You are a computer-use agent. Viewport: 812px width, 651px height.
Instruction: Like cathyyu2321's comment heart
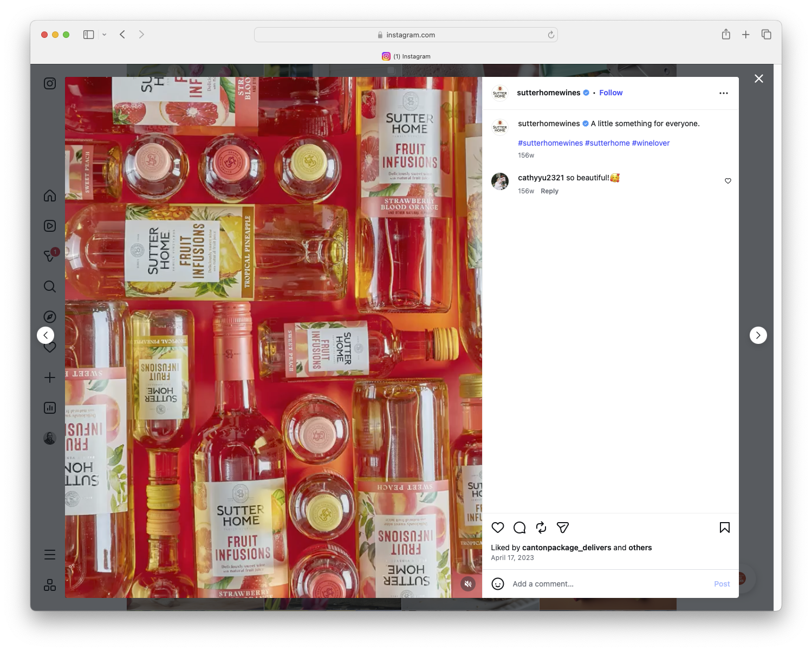pyautogui.click(x=727, y=181)
